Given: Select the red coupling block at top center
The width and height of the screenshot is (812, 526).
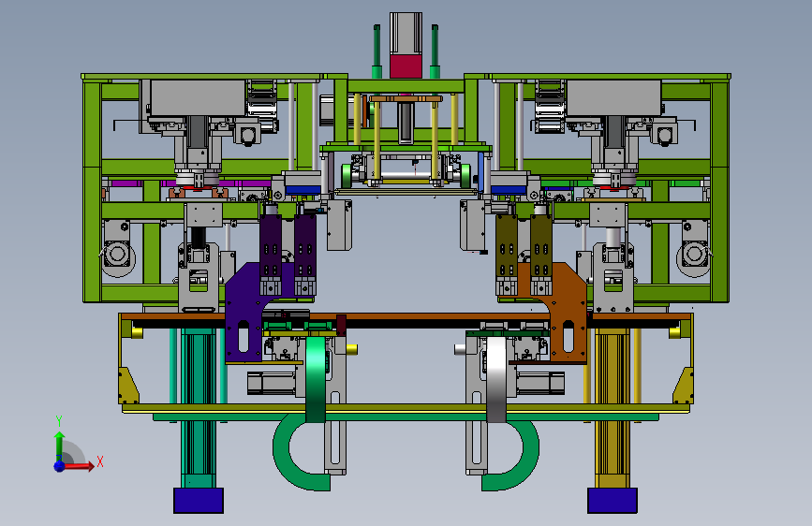Looking at the screenshot, I should tap(406, 66).
